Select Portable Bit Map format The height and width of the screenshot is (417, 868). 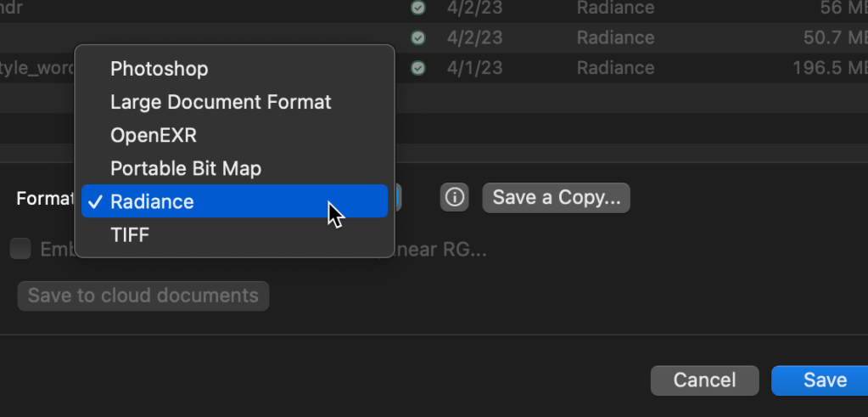coord(185,168)
